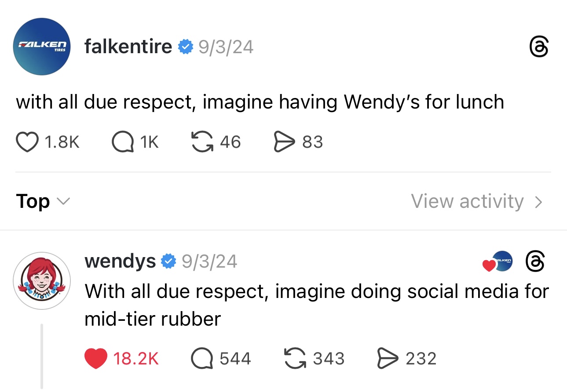Share the wendys reply via send icon
Screen dimensions: 567x392
388,359
